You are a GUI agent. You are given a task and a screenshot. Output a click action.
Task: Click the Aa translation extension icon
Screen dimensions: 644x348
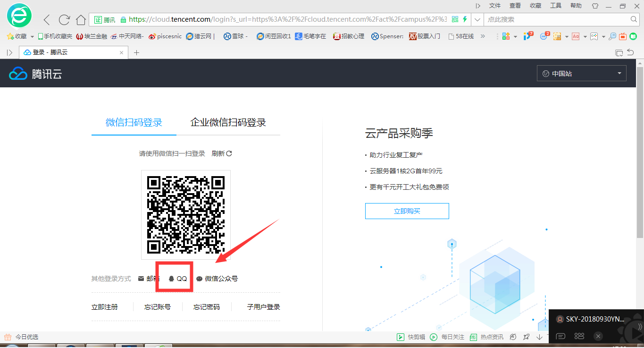(x=576, y=36)
